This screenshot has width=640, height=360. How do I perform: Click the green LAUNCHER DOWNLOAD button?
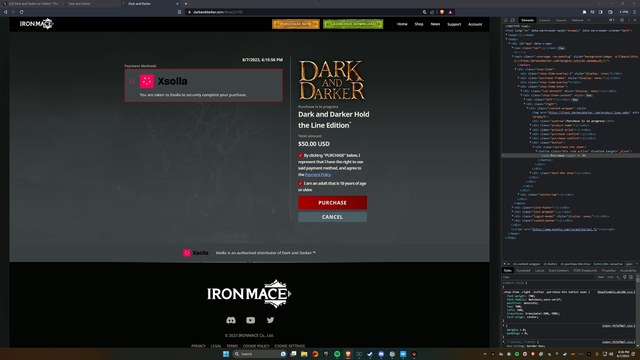coord(353,24)
